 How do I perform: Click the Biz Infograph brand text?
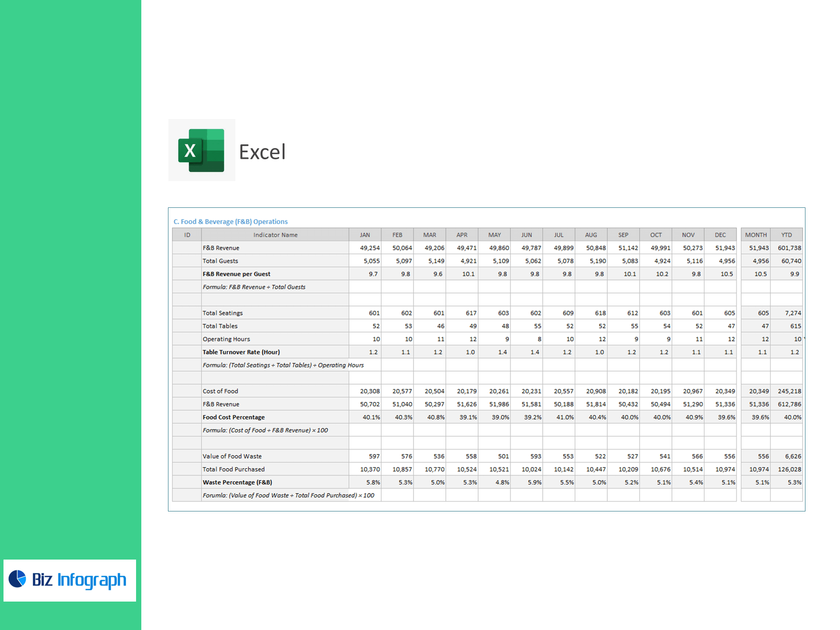pyautogui.click(x=79, y=580)
